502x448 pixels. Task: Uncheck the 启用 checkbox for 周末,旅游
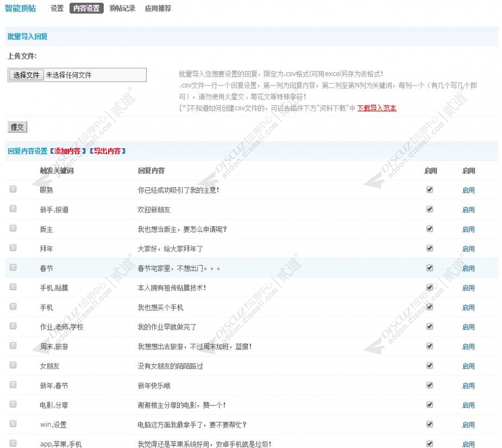pos(430,346)
